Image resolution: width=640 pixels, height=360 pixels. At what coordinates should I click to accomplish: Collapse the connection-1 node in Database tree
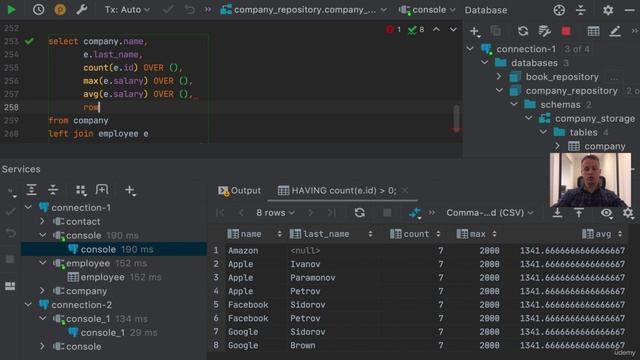(x=470, y=49)
